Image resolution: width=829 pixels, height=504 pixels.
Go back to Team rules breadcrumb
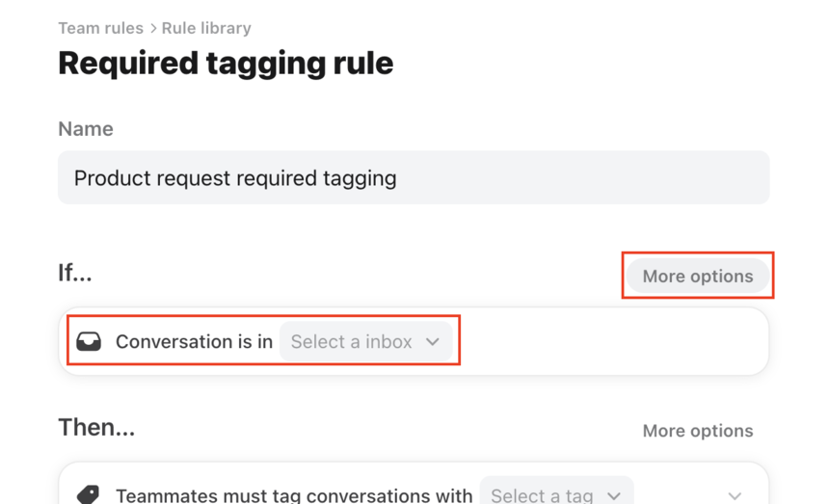pyautogui.click(x=100, y=28)
